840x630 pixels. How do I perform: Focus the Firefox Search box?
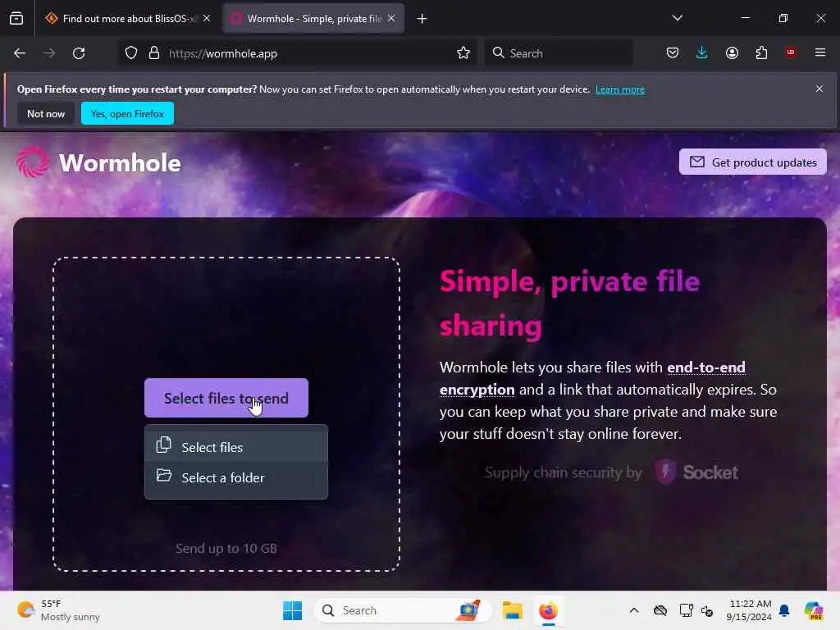[559, 53]
